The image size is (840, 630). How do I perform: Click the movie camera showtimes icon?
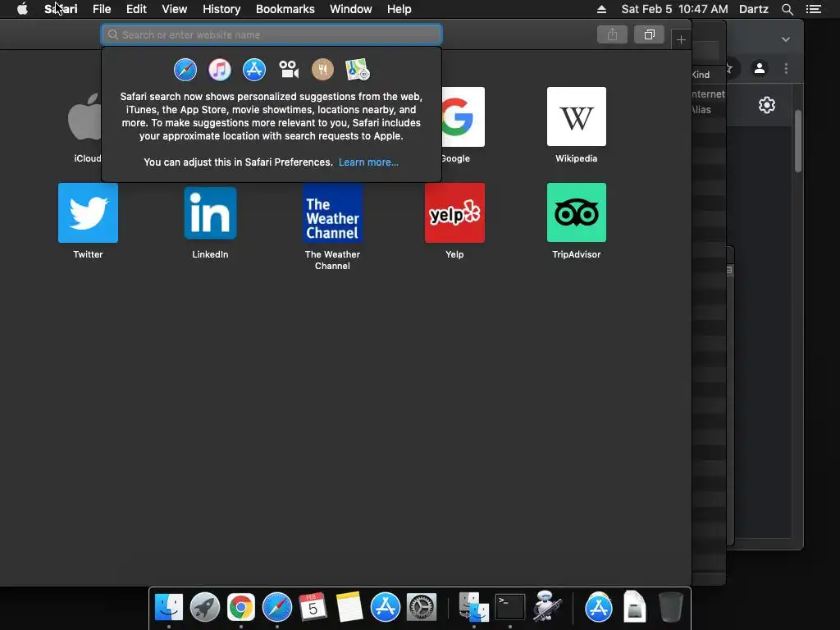coord(288,70)
